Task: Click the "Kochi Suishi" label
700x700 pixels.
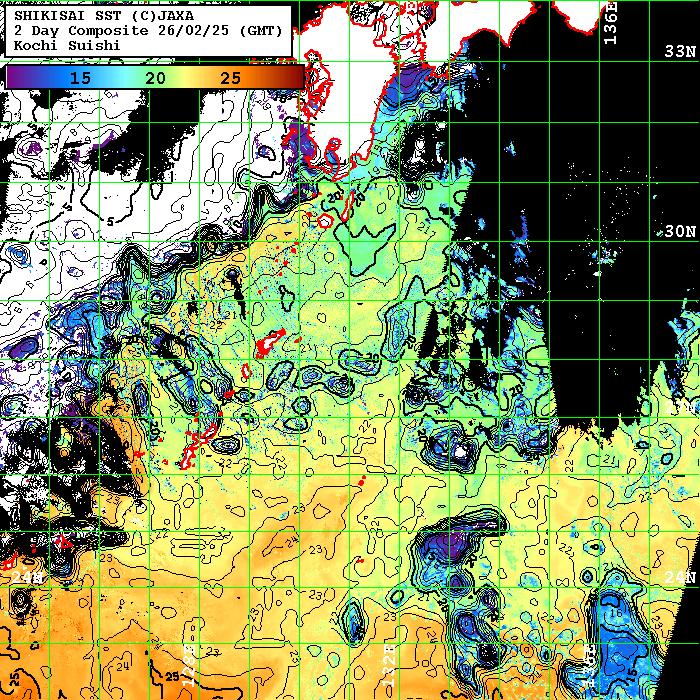Action: [x=60, y=45]
